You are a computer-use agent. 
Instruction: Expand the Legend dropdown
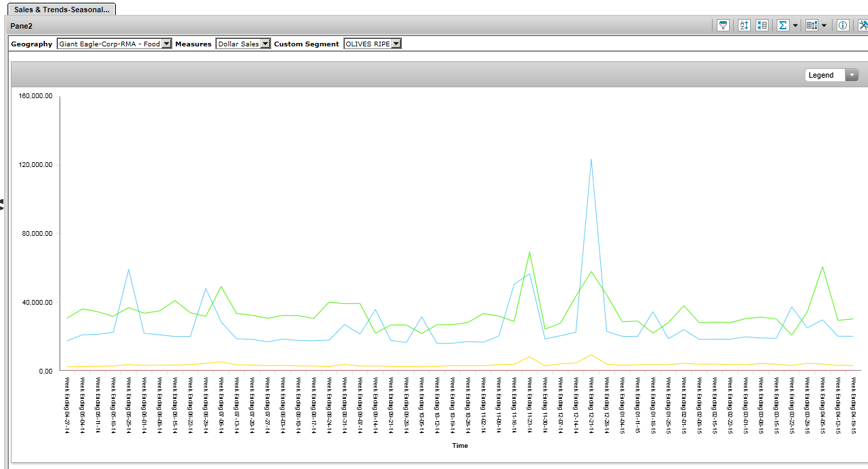coord(852,75)
